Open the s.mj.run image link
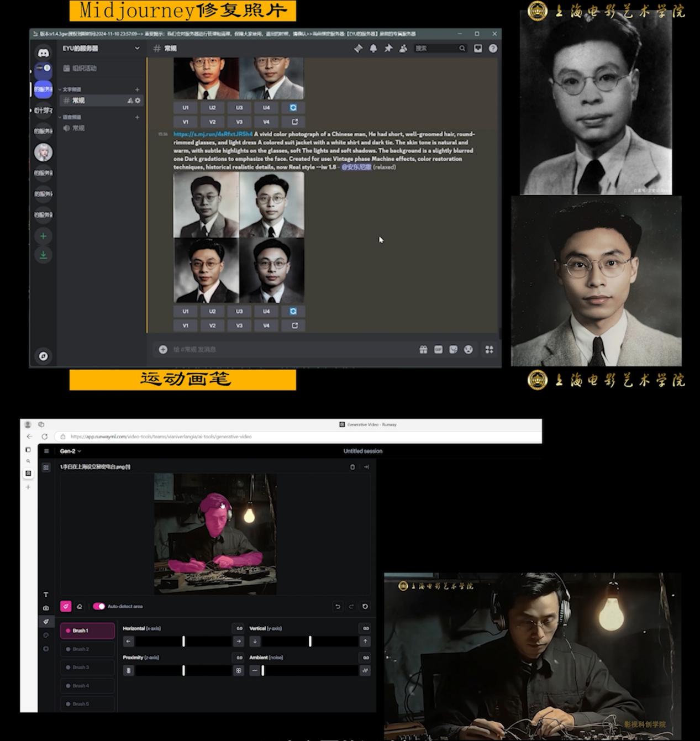700x741 pixels. 213,134
